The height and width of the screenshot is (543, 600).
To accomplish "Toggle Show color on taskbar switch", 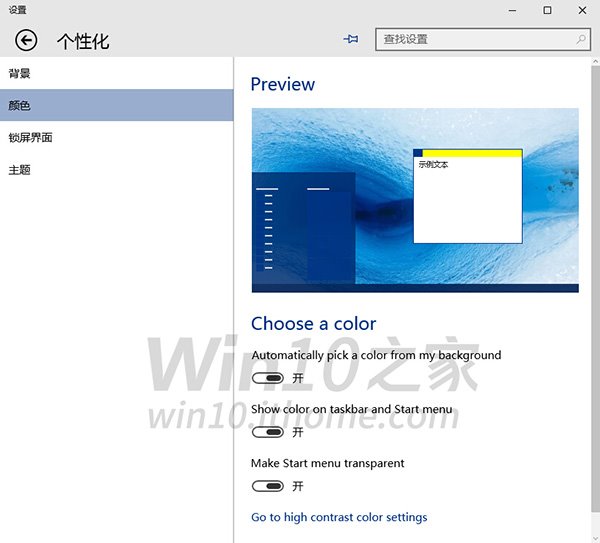I will 267,432.
